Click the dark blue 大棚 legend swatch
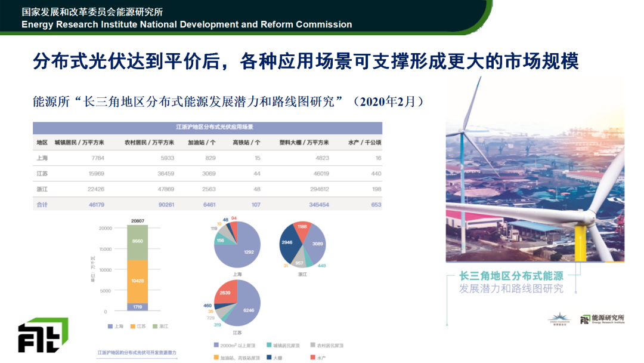This screenshot has width=644, height=363. (x=268, y=357)
